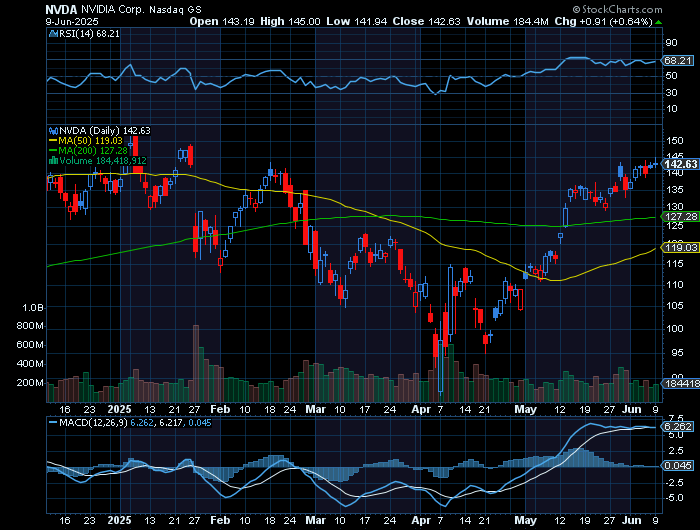700x530 pixels.
Task: Click the NVDA (Daily) 142.63 legend text
Action: pos(105,131)
